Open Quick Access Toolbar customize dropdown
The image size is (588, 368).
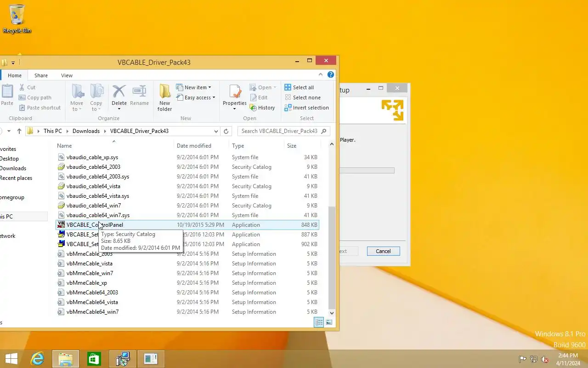pyautogui.click(x=13, y=63)
